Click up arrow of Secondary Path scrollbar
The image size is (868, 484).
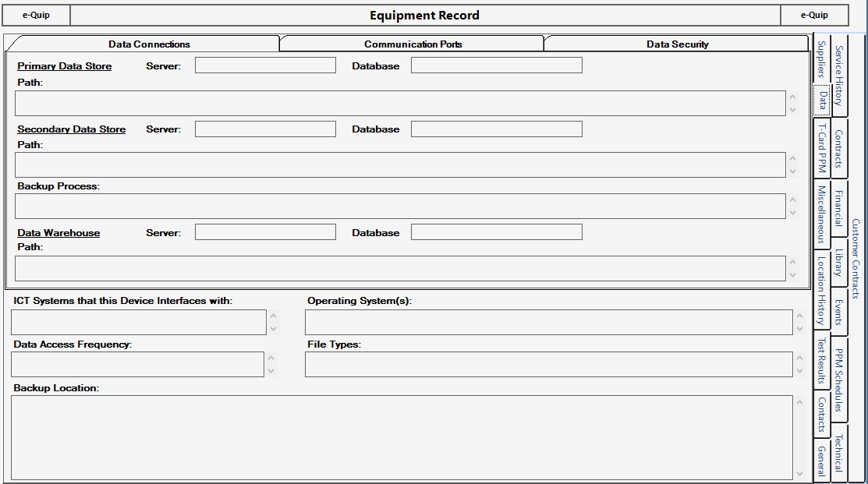(x=792, y=158)
